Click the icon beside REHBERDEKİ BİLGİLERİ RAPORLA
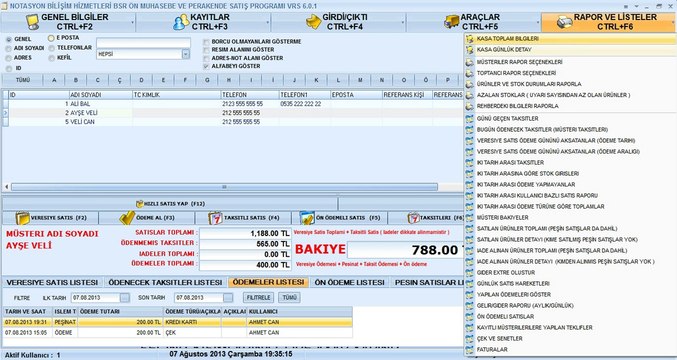 (470, 106)
